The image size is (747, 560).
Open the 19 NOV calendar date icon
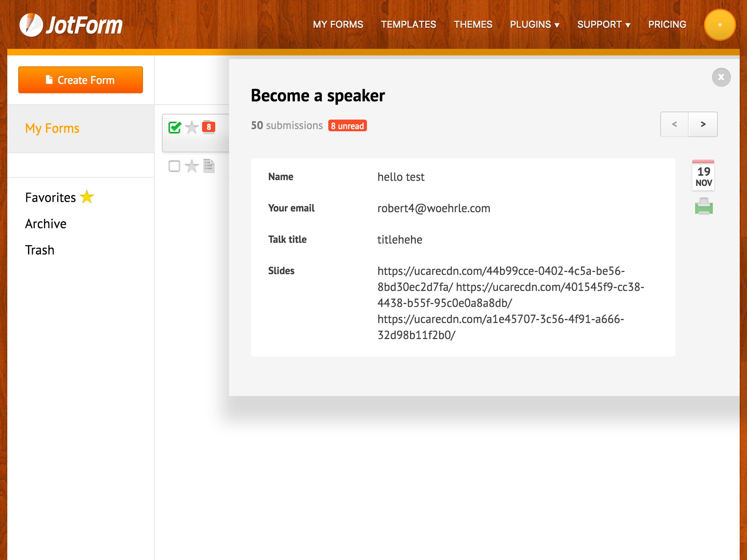click(703, 175)
